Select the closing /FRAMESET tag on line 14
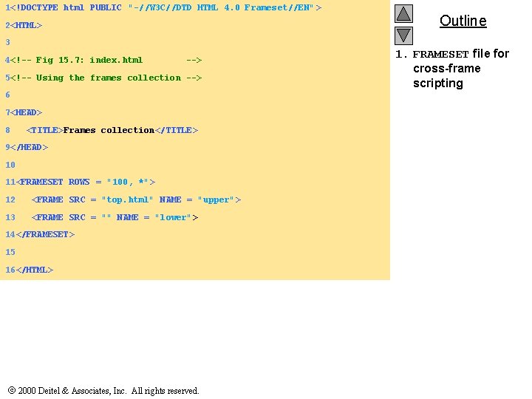 coord(45,234)
